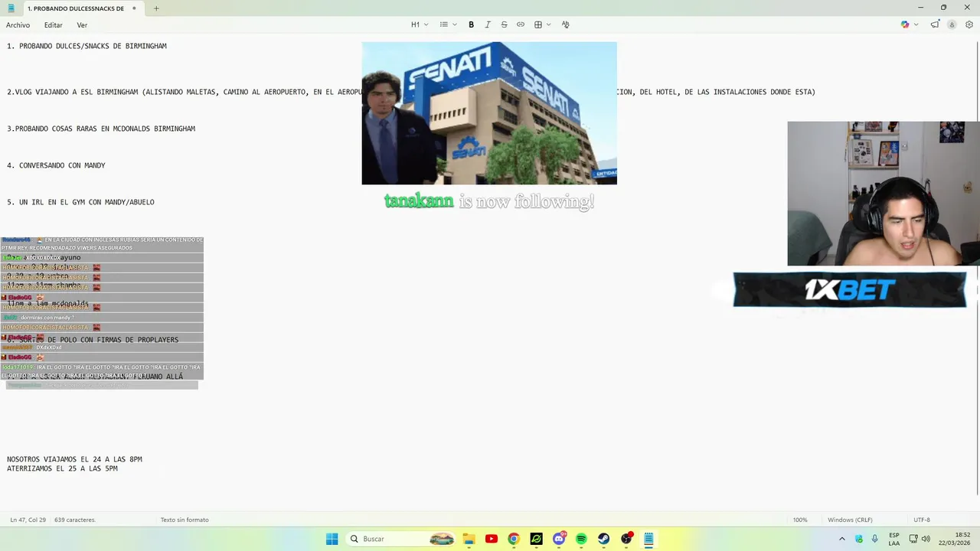Click the Ln 47, Col 29 position indicator

28,520
